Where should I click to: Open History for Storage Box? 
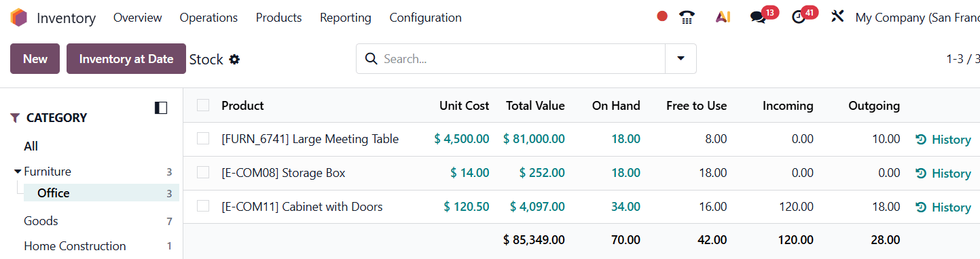[x=943, y=174]
